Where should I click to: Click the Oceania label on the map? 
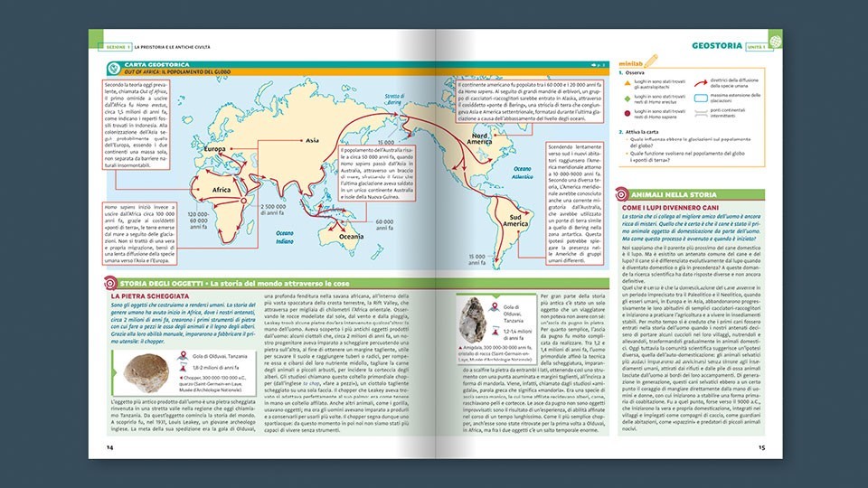(352, 237)
